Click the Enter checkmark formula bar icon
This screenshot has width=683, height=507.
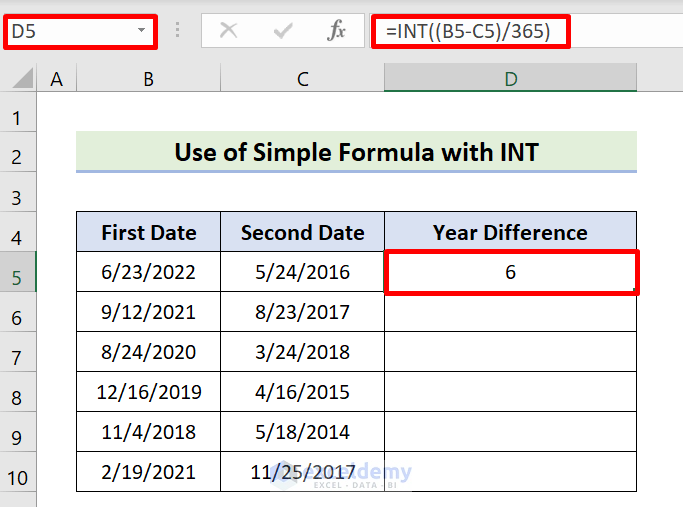[x=283, y=31]
